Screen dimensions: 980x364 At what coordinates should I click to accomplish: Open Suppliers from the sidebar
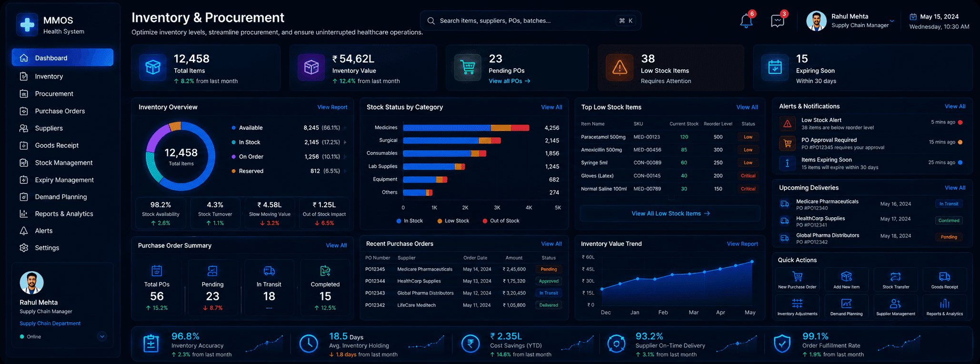click(62, 128)
